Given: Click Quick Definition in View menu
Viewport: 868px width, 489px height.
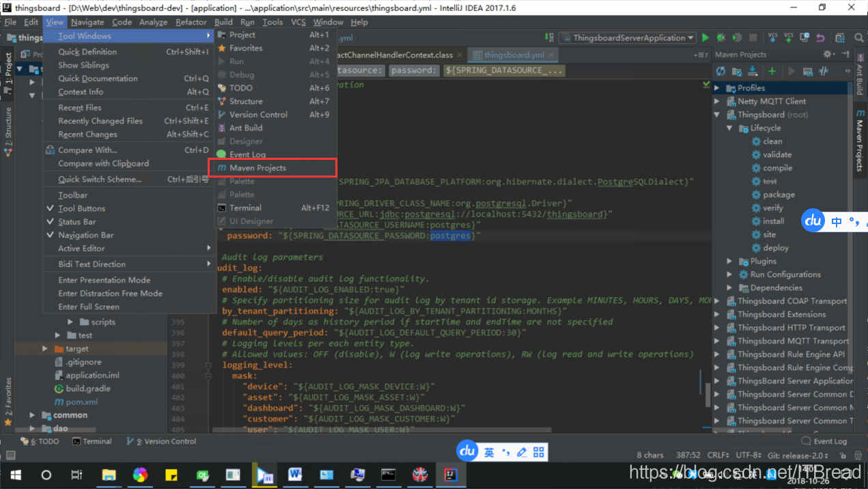Looking at the screenshot, I should coord(130,52).
